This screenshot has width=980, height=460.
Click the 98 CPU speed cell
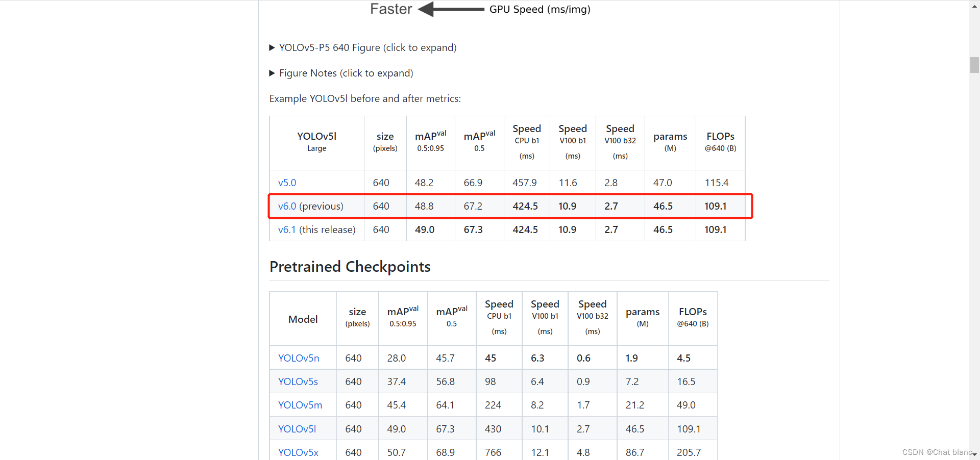[x=499, y=381]
